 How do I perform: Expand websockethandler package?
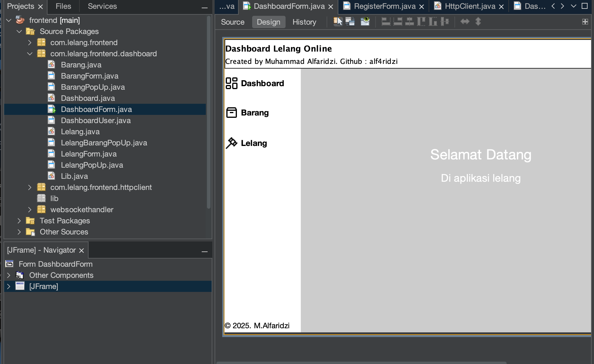[30, 210]
